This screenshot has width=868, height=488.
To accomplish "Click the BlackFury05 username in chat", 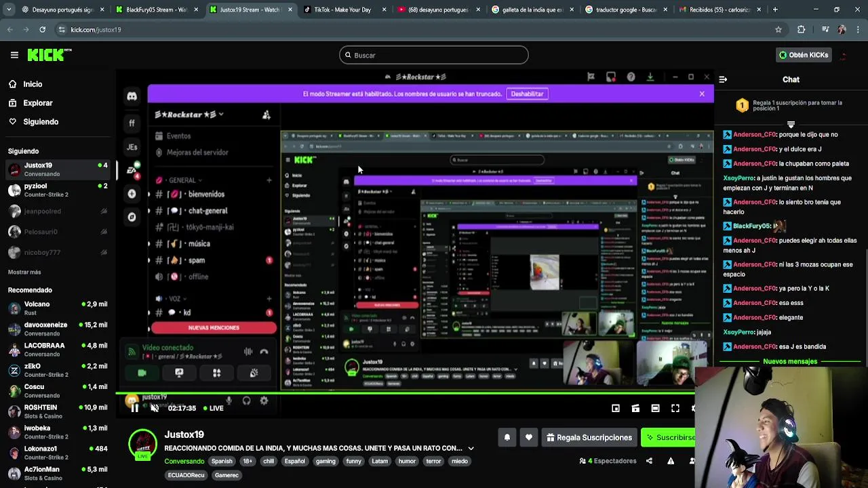I will (751, 226).
